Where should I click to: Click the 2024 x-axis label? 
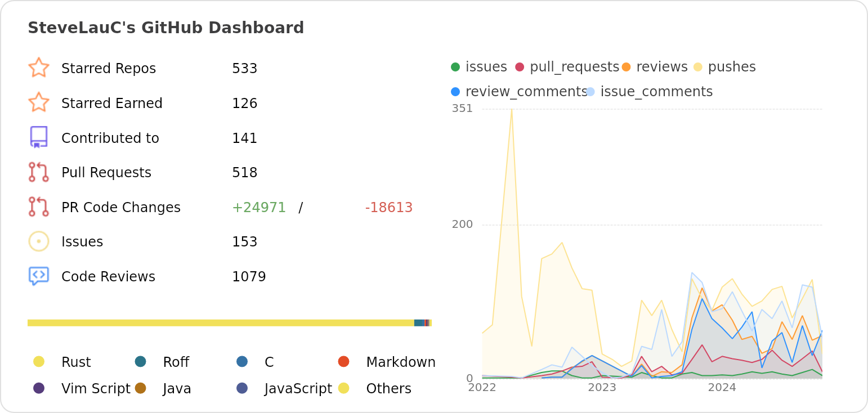[722, 387]
